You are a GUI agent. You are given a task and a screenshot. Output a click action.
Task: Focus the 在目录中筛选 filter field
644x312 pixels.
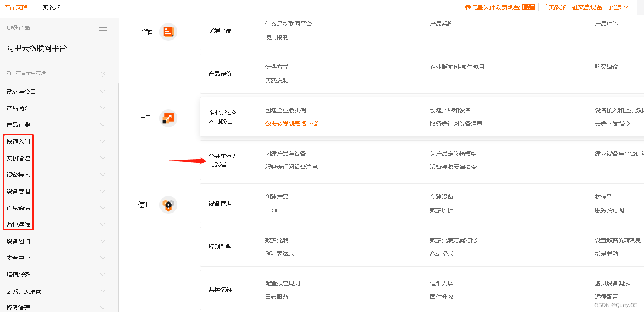point(47,73)
